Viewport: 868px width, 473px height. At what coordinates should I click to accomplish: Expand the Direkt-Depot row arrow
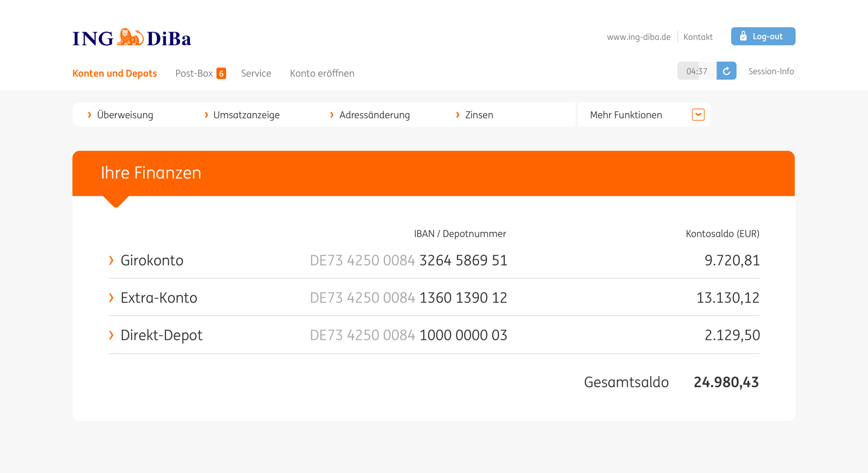click(111, 335)
